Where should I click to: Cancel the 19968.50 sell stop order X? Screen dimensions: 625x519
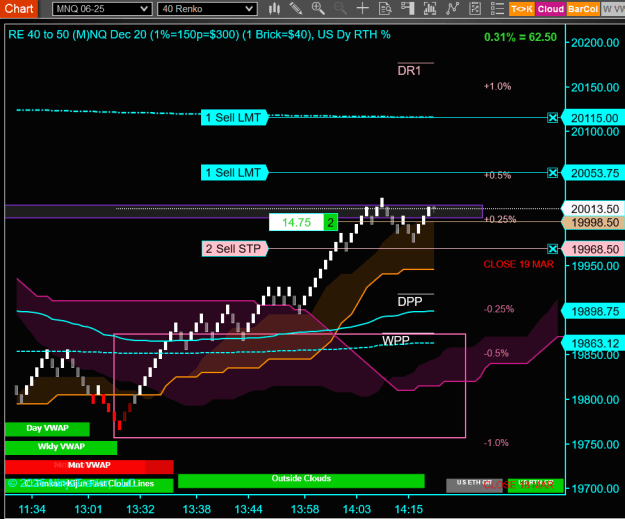pos(552,249)
